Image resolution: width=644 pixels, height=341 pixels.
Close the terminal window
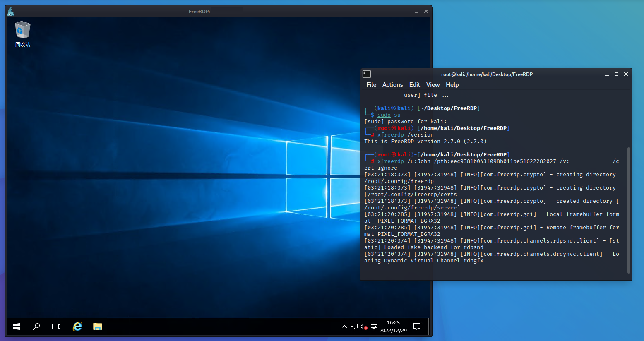pos(626,74)
